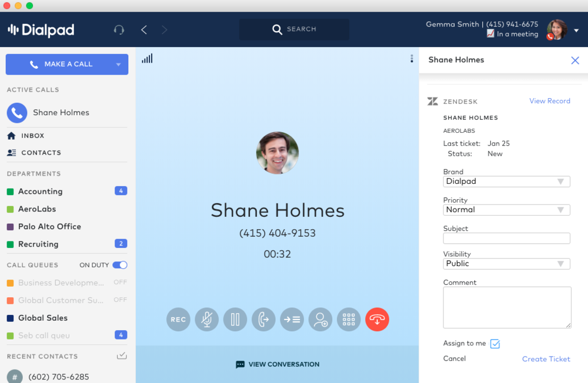Open the Priority dropdown
The height and width of the screenshot is (383, 588).
[x=507, y=210]
